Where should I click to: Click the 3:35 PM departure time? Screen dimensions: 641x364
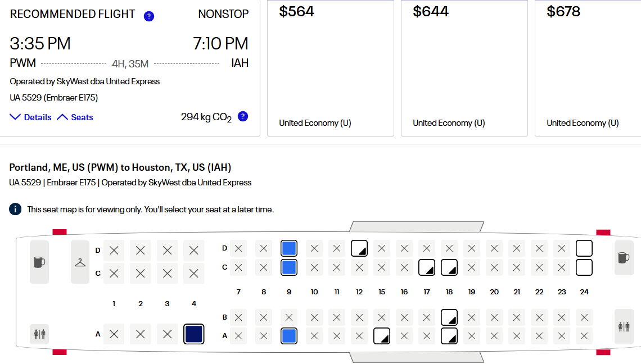tap(40, 44)
